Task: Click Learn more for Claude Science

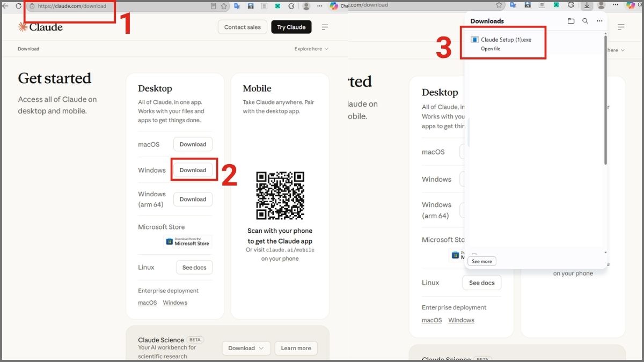Action: click(296, 348)
